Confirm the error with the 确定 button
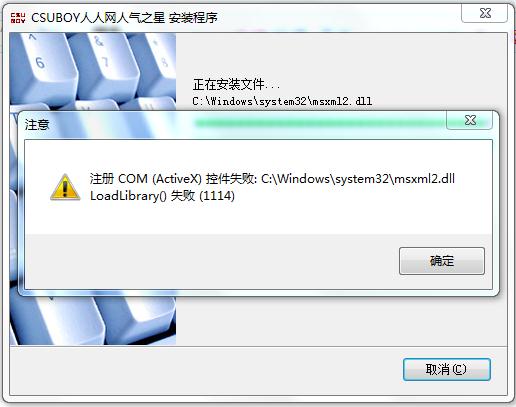 coord(442,261)
